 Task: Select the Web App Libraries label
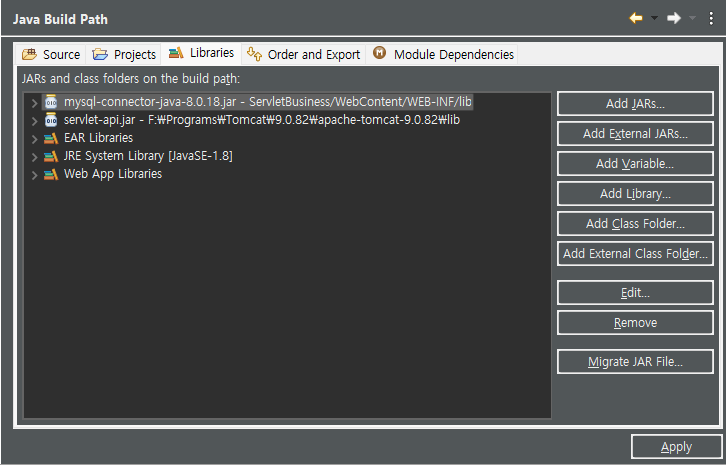click(113, 174)
